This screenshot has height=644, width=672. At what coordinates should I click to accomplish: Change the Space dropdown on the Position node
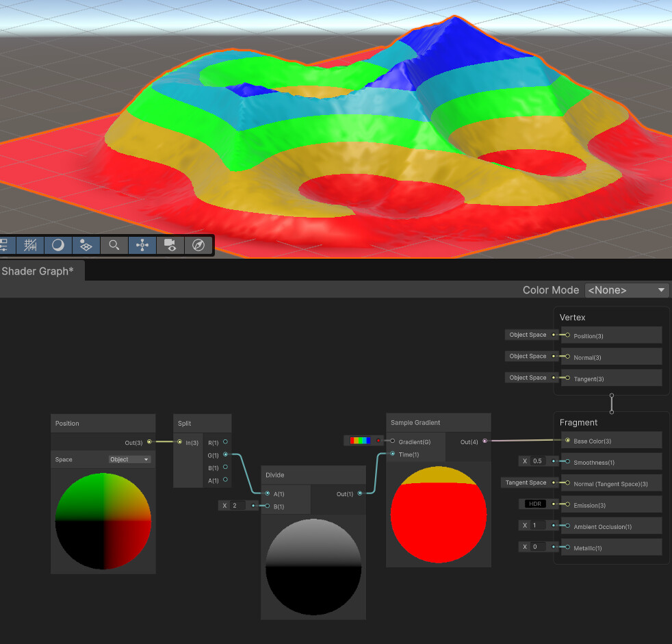(x=129, y=459)
